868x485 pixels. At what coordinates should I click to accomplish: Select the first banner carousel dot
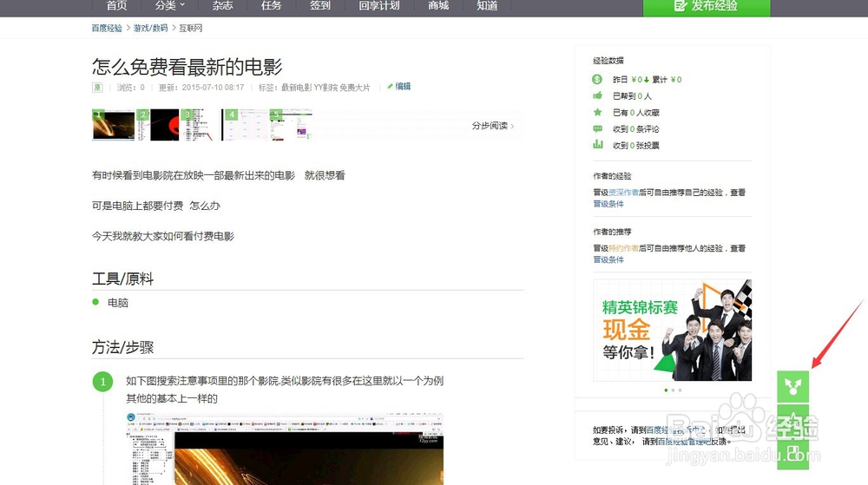[666, 390]
